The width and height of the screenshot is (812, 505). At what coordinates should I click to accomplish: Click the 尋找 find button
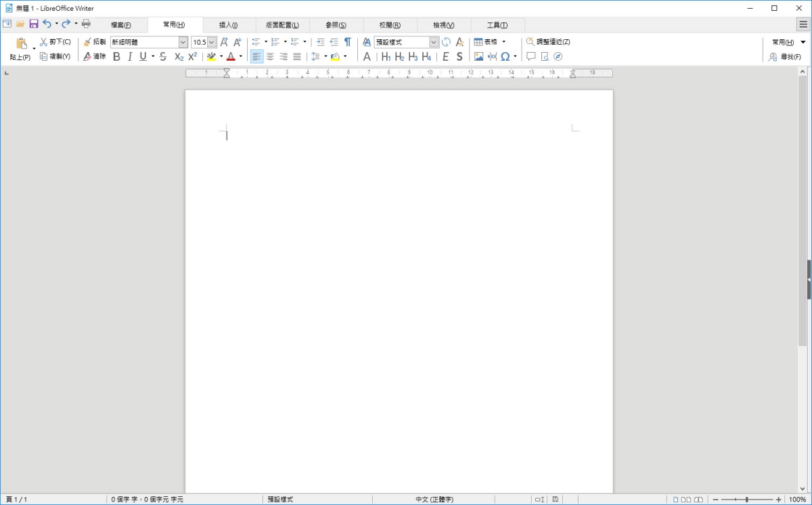point(785,57)
